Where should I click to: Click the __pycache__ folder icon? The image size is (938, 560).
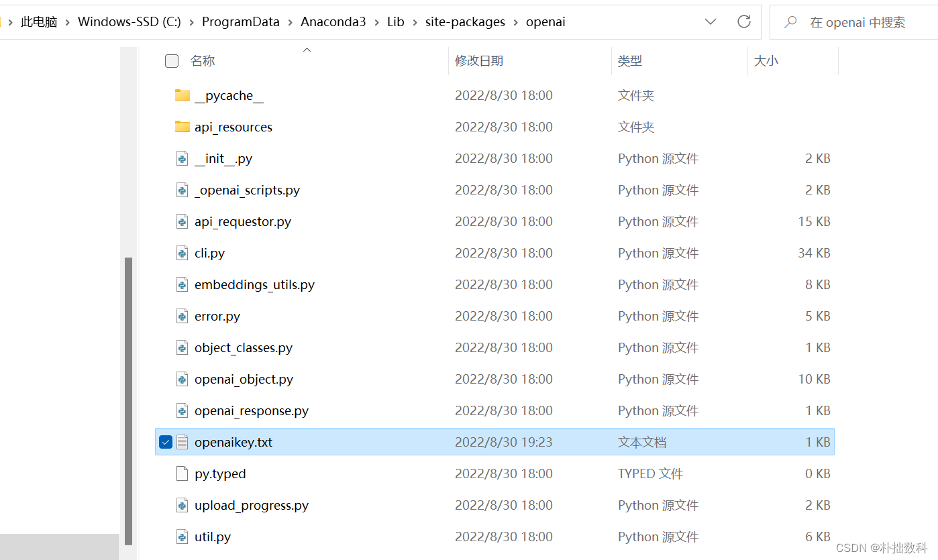pyautogui.click(x=182, y=95)
